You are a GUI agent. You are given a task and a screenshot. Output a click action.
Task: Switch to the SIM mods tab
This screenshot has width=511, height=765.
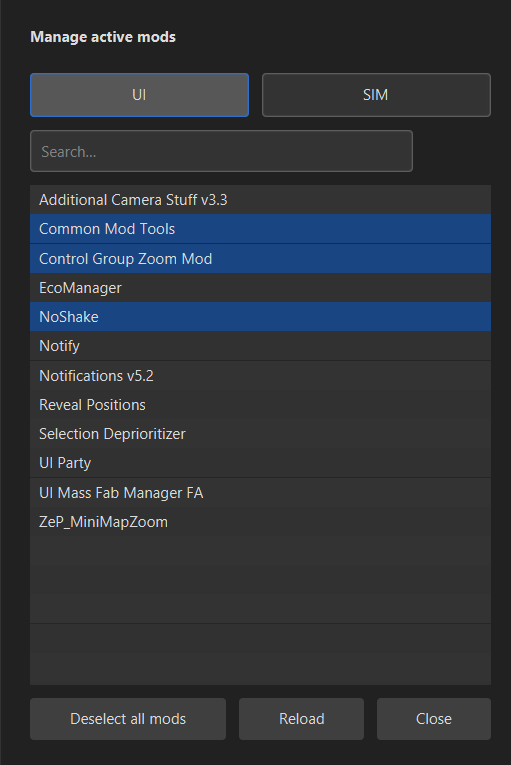click(376, 95)
